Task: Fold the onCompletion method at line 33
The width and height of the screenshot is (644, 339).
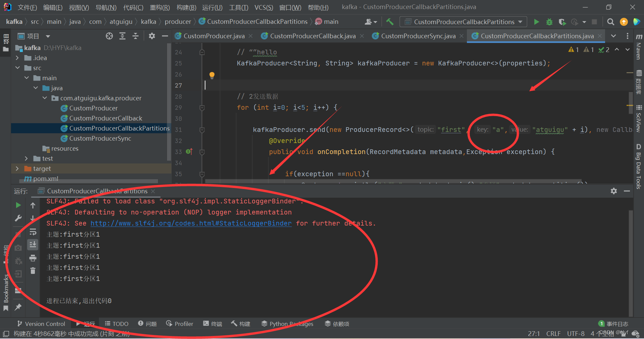Action: [202, 152]
